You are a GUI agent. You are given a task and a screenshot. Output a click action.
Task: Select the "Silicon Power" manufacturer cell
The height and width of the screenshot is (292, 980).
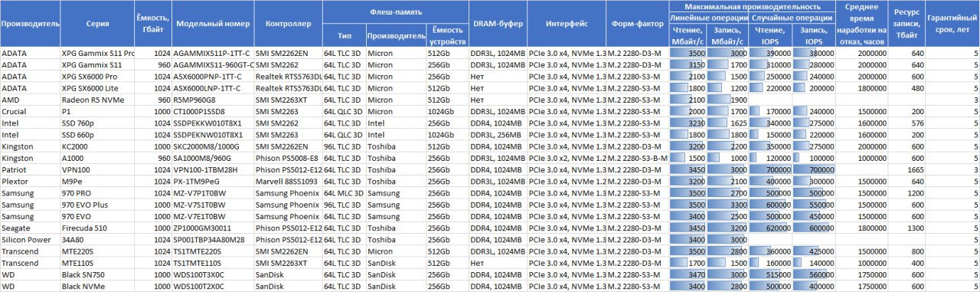click(x=30, y=239)
